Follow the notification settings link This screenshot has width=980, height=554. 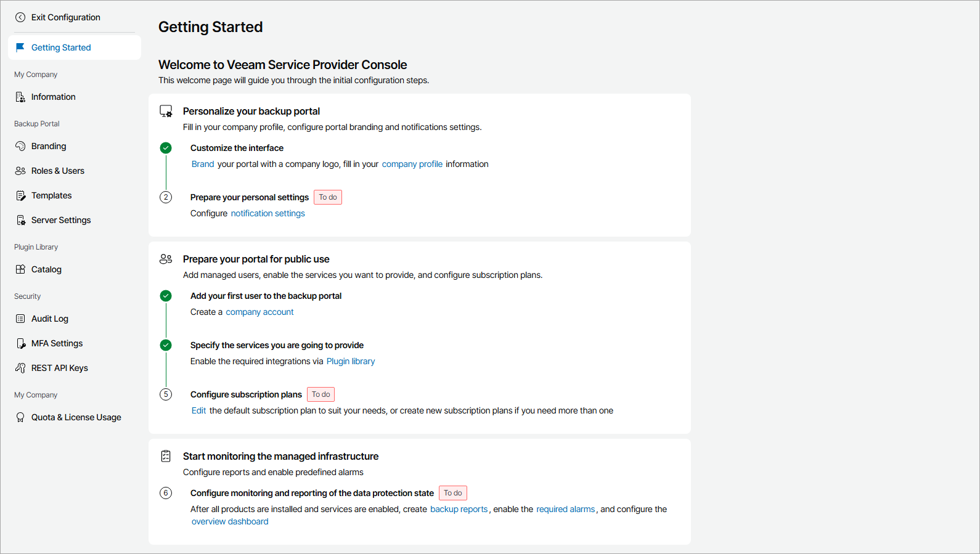click(267, 213)
